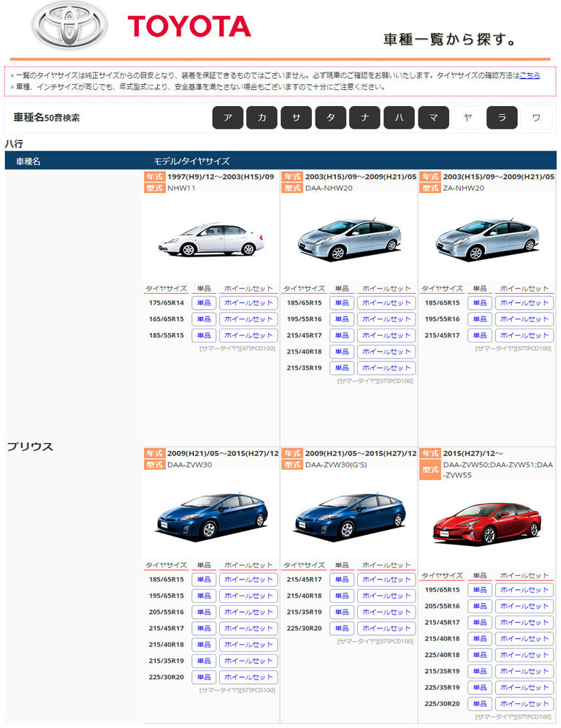The width and height of the screenshot is (561, 728).
Task: Click the プリウス car name label
Action: pos(30,447)
